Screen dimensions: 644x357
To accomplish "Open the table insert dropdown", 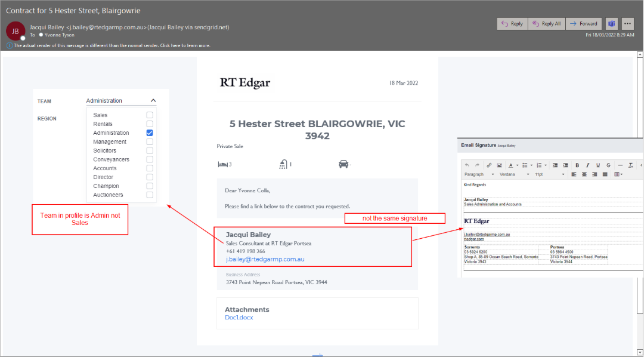I will click(x=618, y=174).
